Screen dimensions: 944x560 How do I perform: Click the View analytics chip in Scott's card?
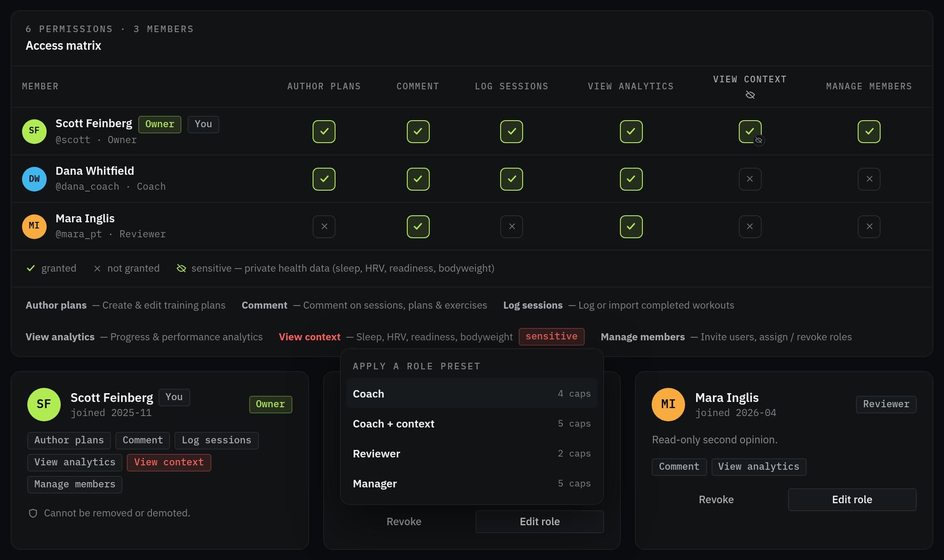(x=74, y=462)
